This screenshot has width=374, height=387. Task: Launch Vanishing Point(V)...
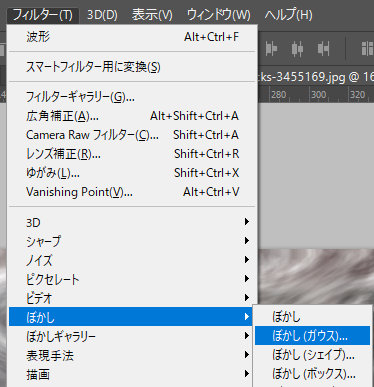coord(132,192)
